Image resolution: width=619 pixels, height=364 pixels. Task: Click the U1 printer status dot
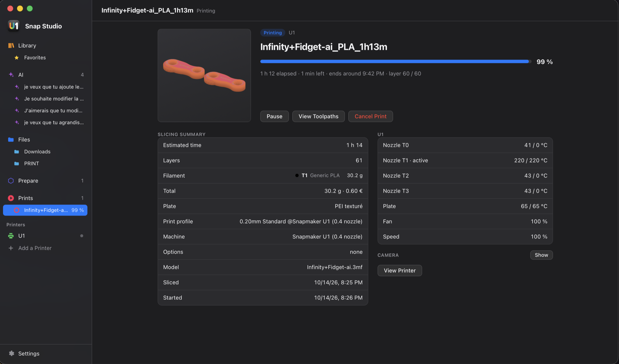[x=82, y=236]
